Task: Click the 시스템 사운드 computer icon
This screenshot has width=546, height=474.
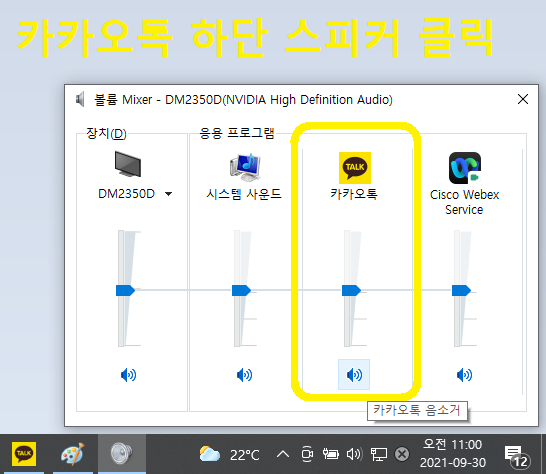Action: [245, 167]
